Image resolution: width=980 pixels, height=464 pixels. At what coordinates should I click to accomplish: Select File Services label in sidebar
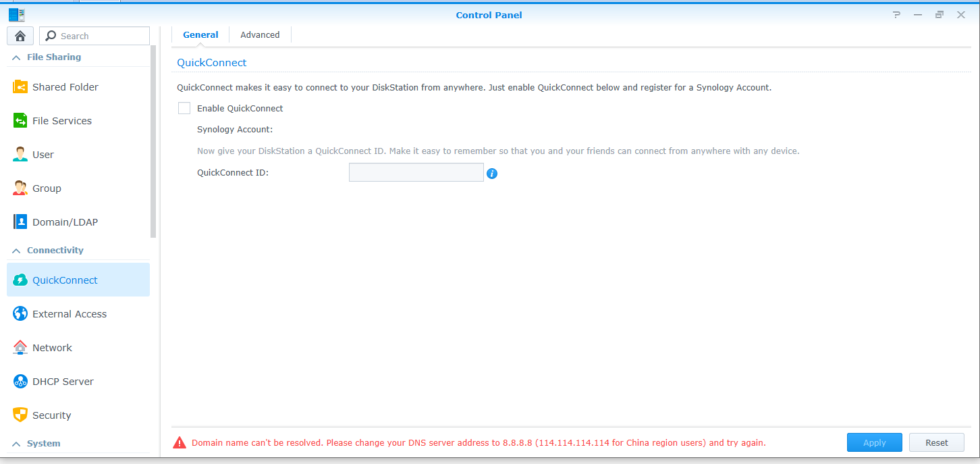pos(62,121)
